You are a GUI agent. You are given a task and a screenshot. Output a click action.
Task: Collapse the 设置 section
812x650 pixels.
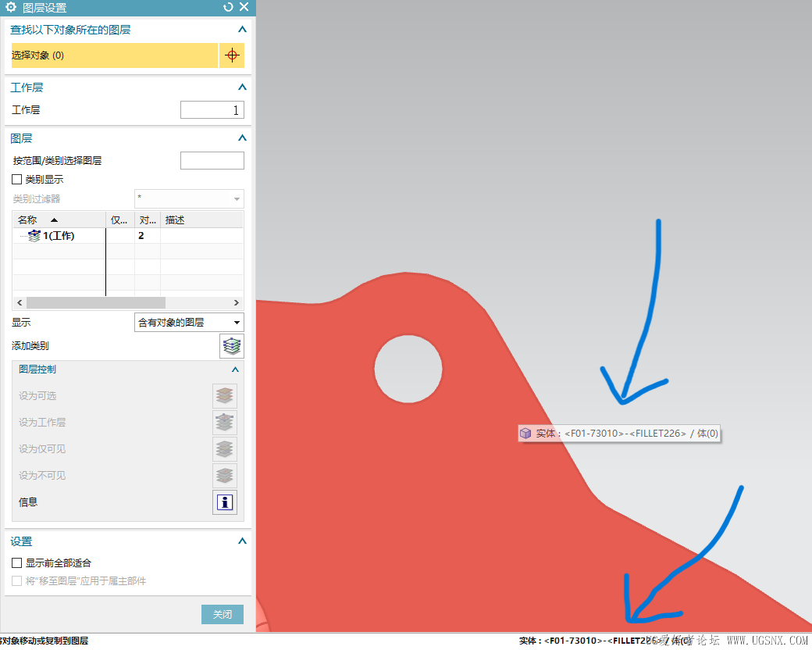(x=242, y=541)
